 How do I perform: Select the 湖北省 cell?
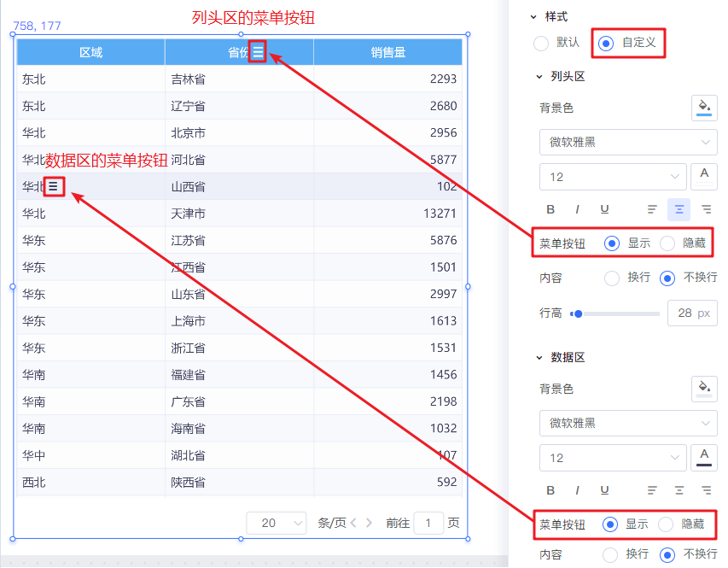[x=240, y=455]
